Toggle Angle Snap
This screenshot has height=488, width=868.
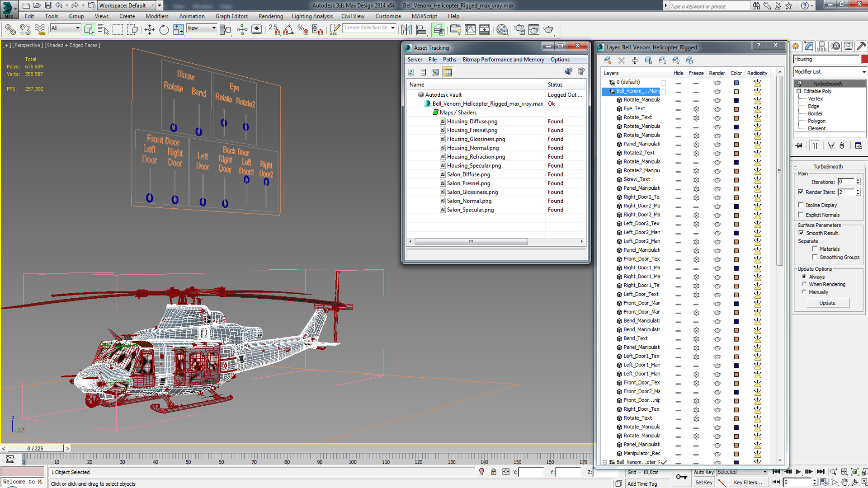tap(288, 30)
